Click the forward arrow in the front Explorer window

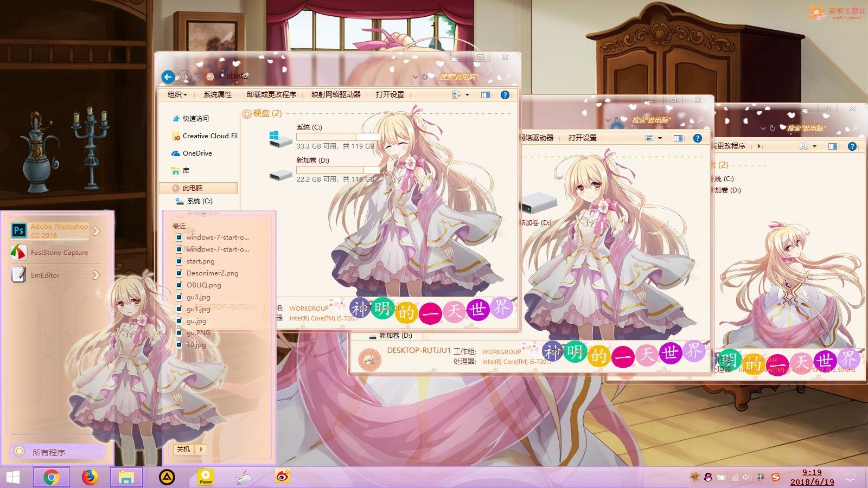tap(184, 77)
